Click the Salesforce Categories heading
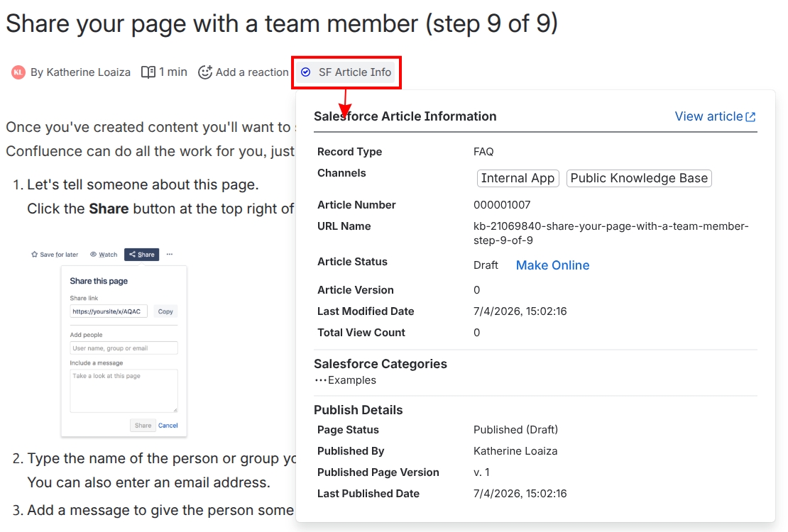Screen dimensions: 788x532 pyautogui.click(x=381, y=364)
